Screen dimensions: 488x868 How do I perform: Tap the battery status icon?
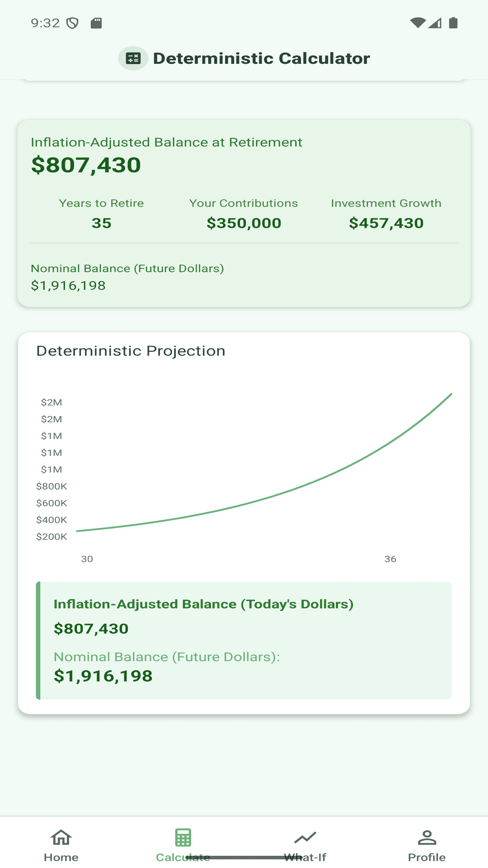[x=453, y=23]
